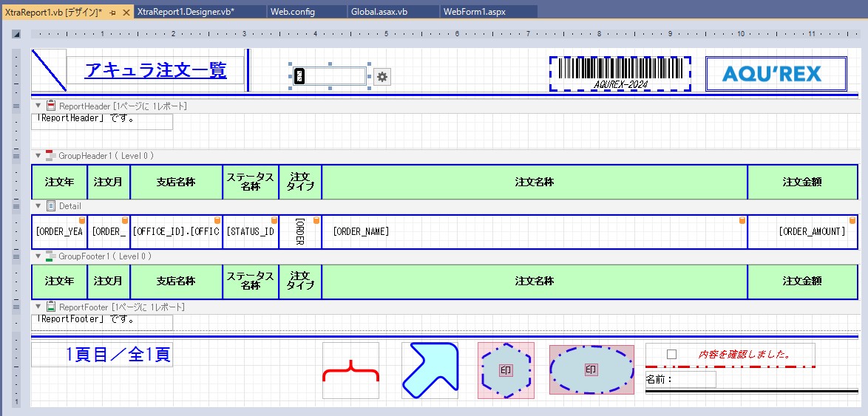Select the 名前 label field
Screen dimensions: 868x416
[680, 379]
